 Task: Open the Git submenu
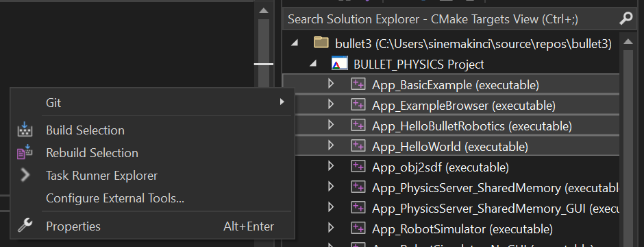click(x=152, y=102)
